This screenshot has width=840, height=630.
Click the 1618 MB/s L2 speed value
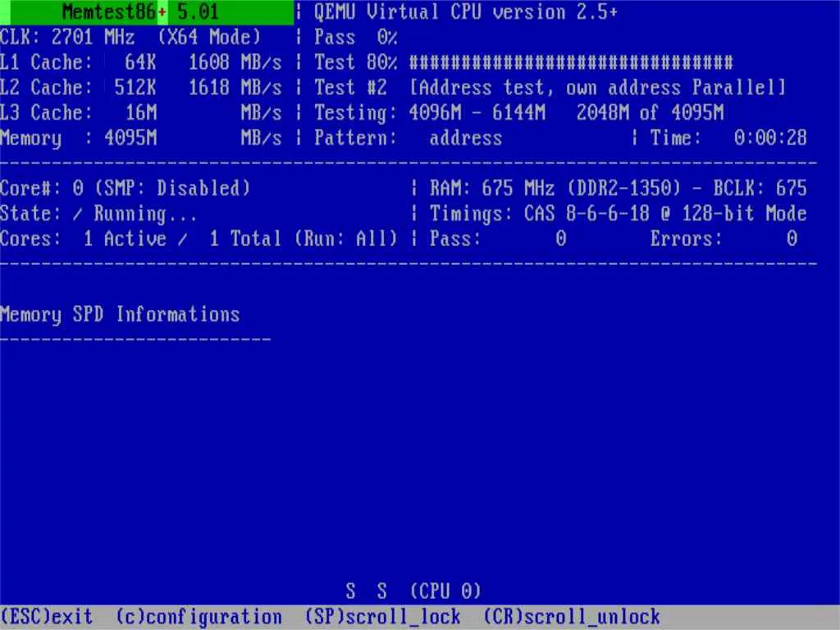click(235, 87)
